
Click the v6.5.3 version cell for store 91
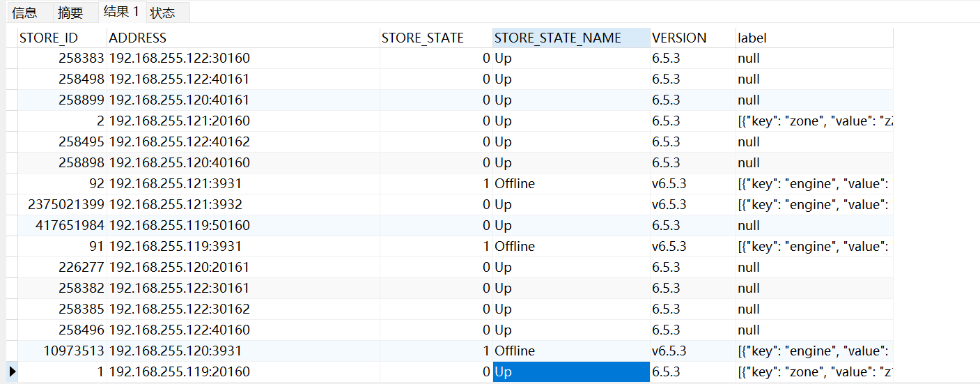point(669,246)
